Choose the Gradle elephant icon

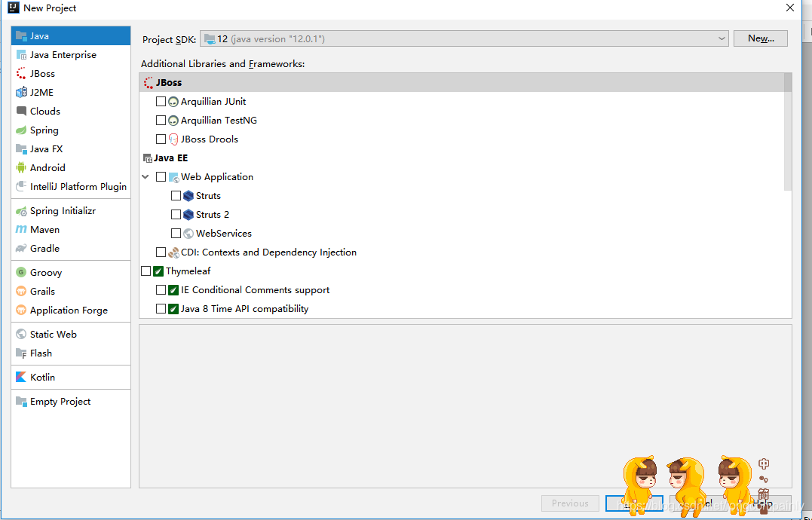click(21, 249)
